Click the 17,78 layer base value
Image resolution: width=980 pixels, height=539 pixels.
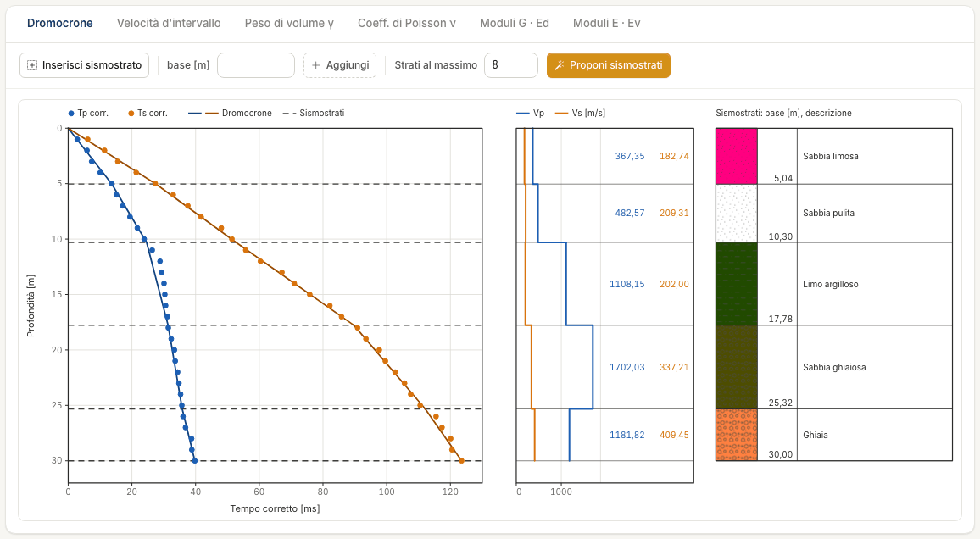tap(781, 320)
